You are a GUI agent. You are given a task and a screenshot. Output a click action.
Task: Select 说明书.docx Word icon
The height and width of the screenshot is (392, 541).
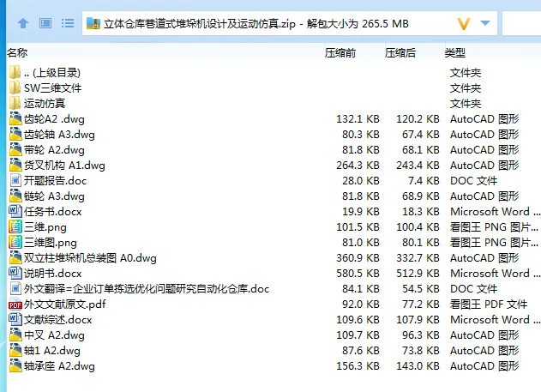point(15,273)
